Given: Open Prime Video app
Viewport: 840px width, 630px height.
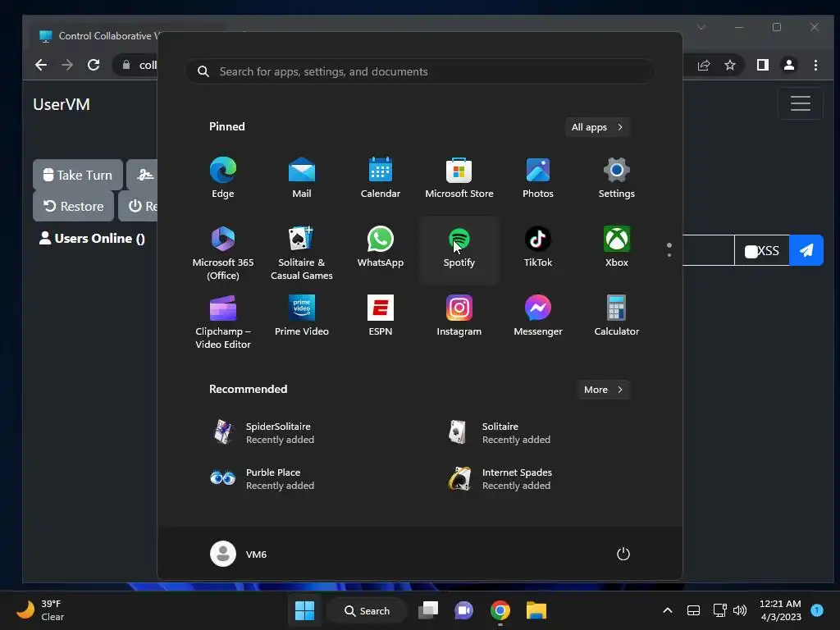Looking at the screenshot, I should coord(302,316).
